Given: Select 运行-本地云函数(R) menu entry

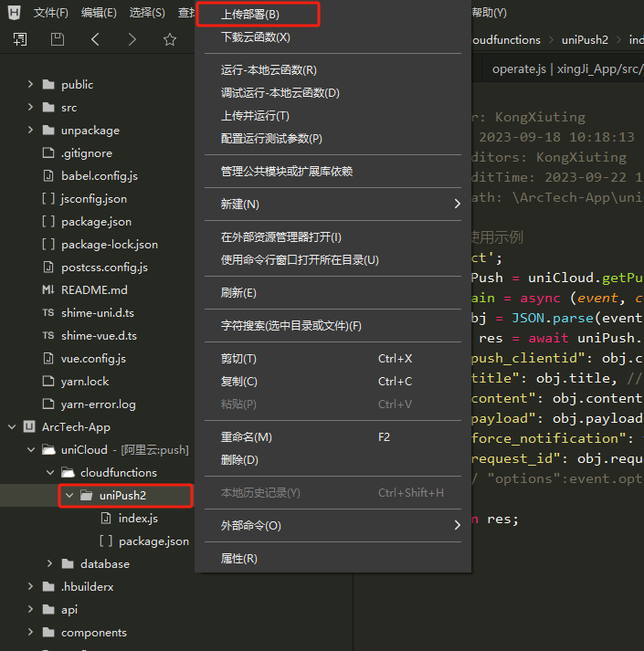Looking at the screenshot, I should (x=333, y=70).
